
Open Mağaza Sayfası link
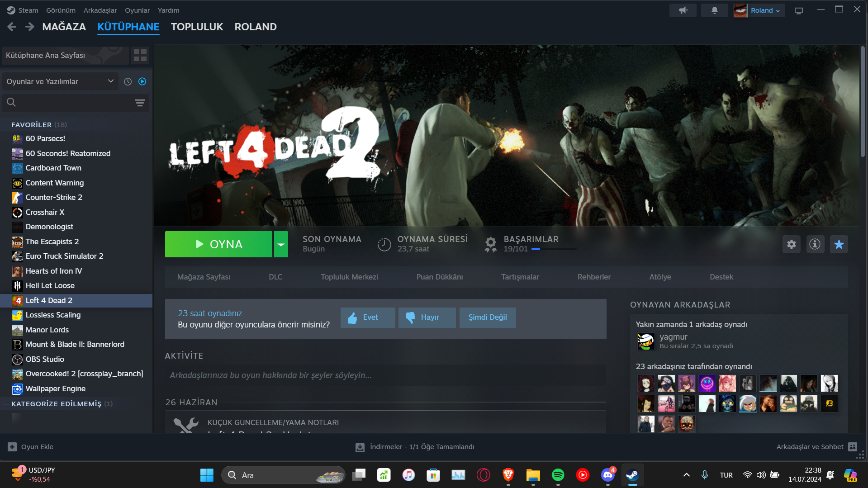pyautogui.click(x=204, y=277)
